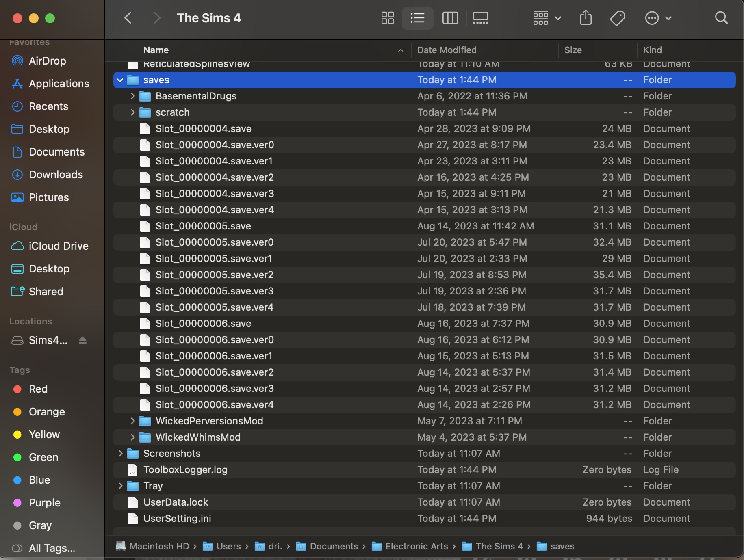Image resolution: width=744 pixels, height=560 pixels.
Task: Click the Share toolbar icon
Action: point(585,18)
